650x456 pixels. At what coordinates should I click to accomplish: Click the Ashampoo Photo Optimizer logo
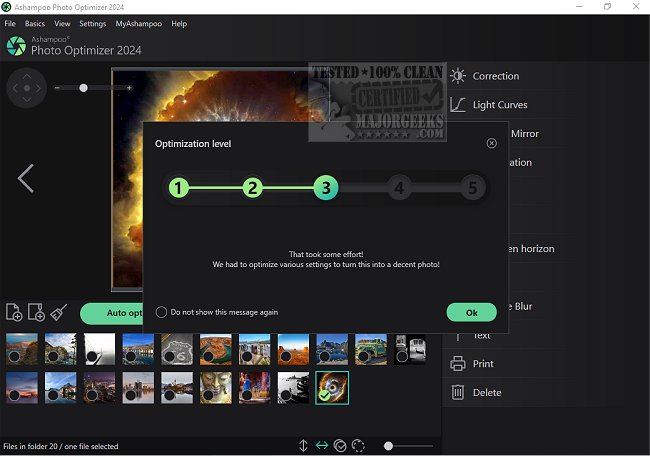pyautogui.click(x=16, y=46)
